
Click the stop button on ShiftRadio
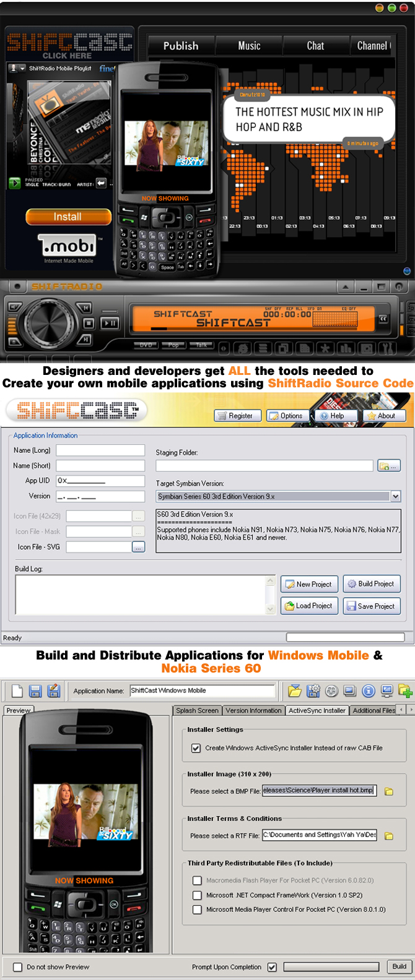[88, 323]
